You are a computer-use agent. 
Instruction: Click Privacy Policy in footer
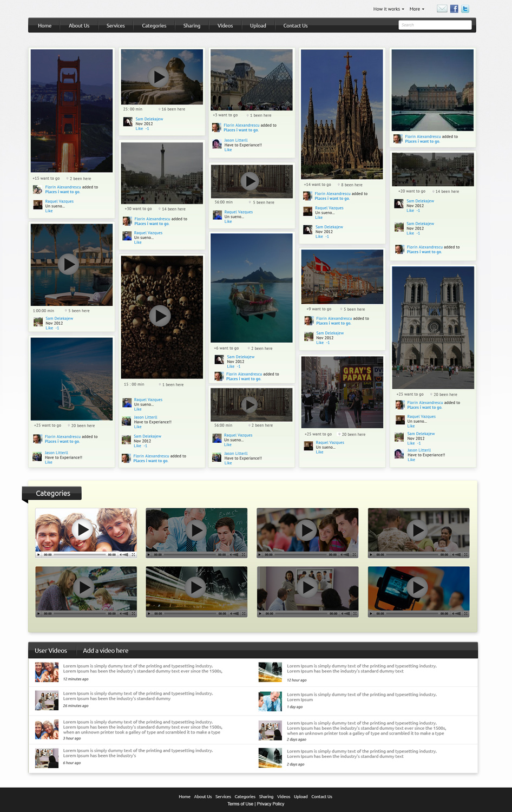point(271,804)
